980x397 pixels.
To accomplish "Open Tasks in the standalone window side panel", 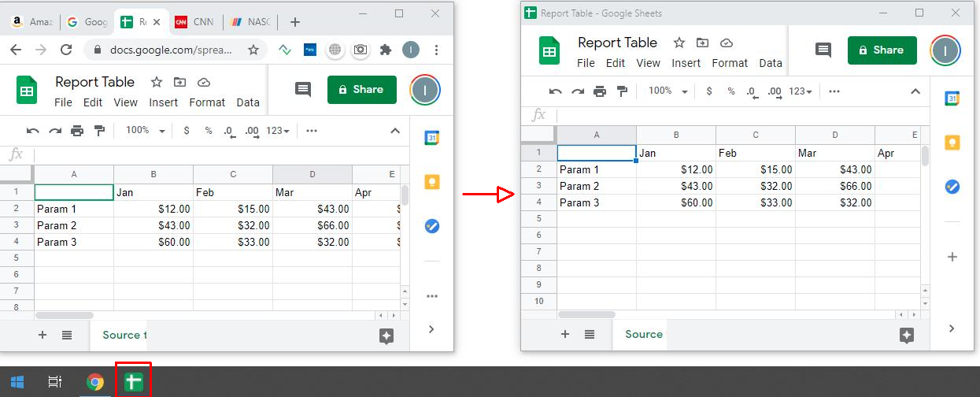I will point(952,187).
